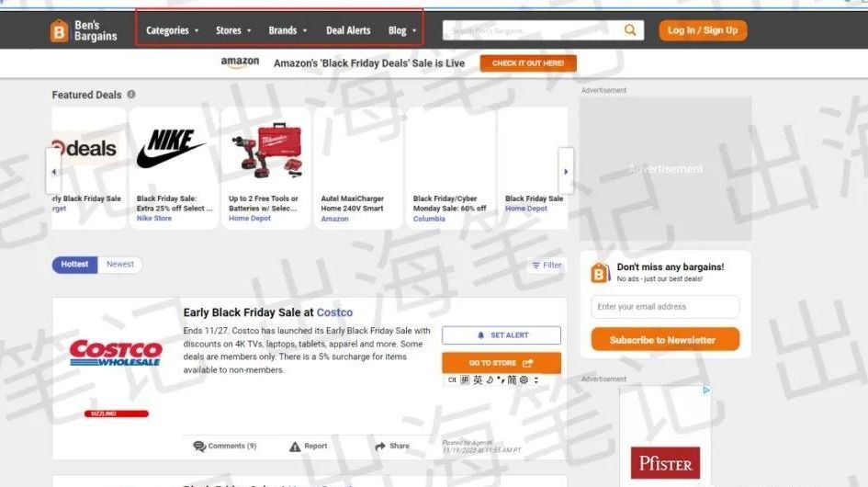Open Early Black Friday Sale title
The width and height of the screenshot is (868, 487).
pos(268,312)
